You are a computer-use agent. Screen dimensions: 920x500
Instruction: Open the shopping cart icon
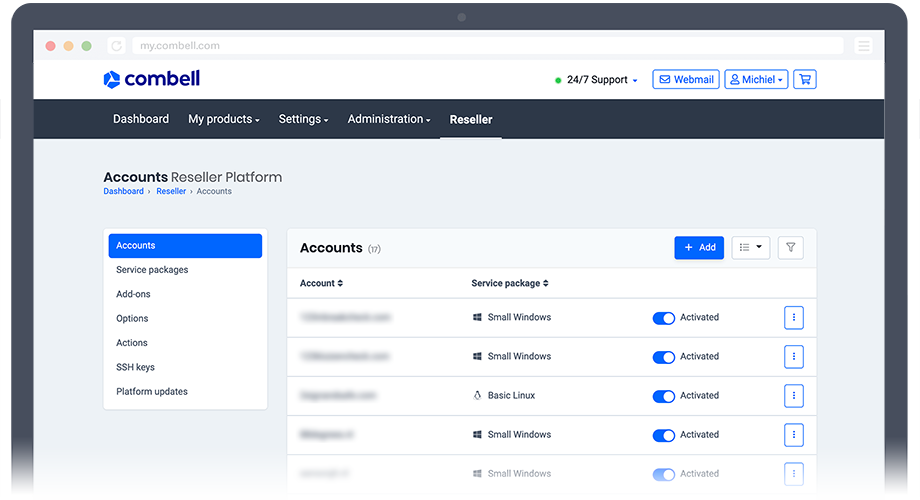pos(804,79)
